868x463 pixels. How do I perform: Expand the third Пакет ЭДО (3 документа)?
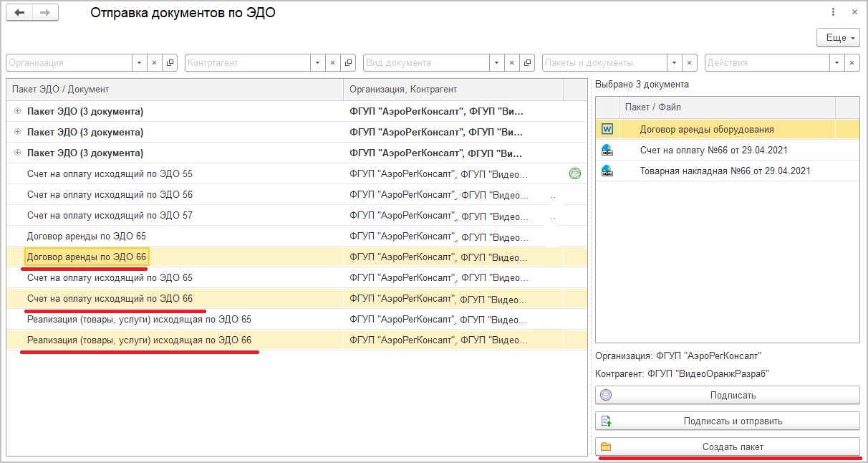[x=17, y=153]
